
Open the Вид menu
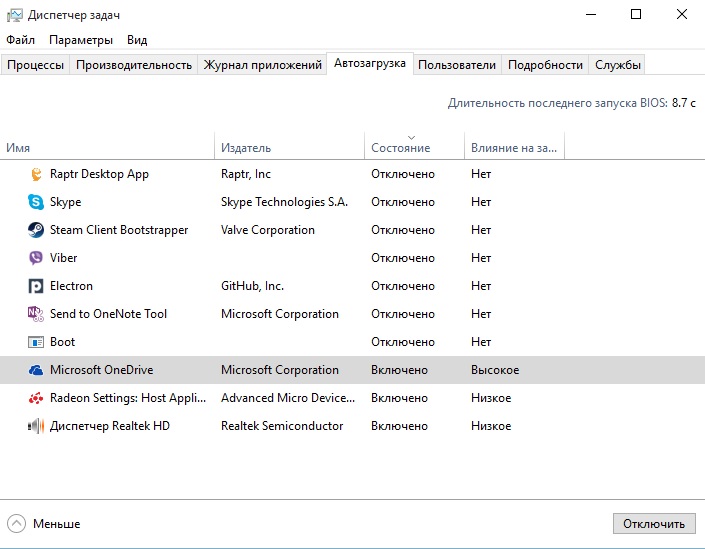coord(137,40)
